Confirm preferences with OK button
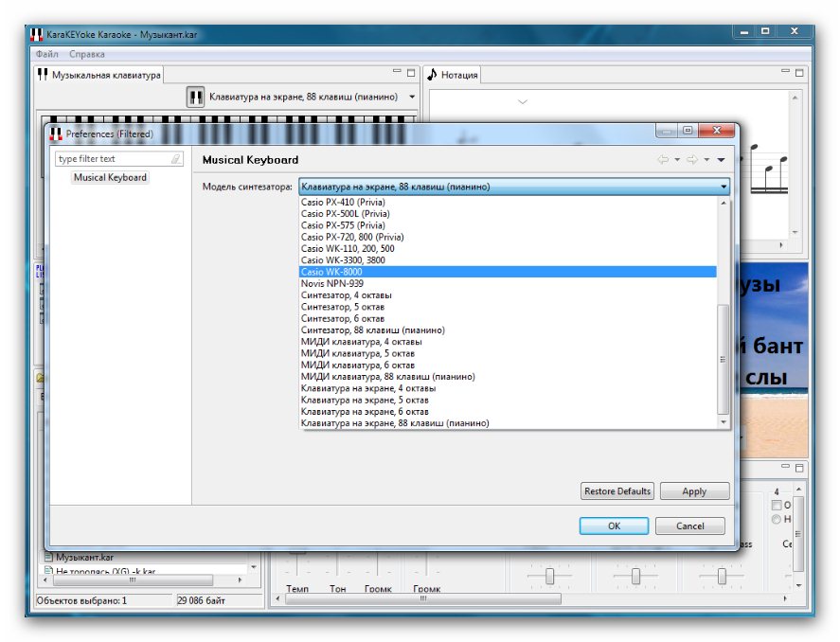 tap(614, 526)
